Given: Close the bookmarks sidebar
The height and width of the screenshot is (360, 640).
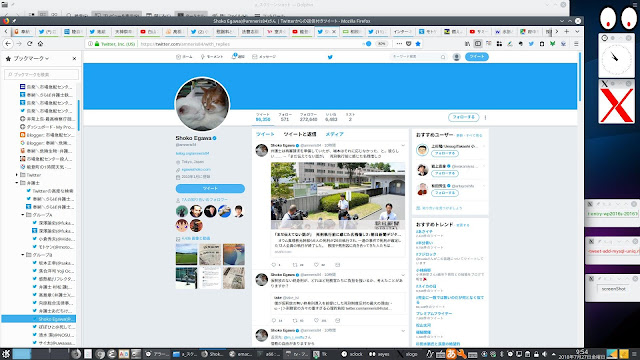Looking at the screenshot, I should [74, 59].
